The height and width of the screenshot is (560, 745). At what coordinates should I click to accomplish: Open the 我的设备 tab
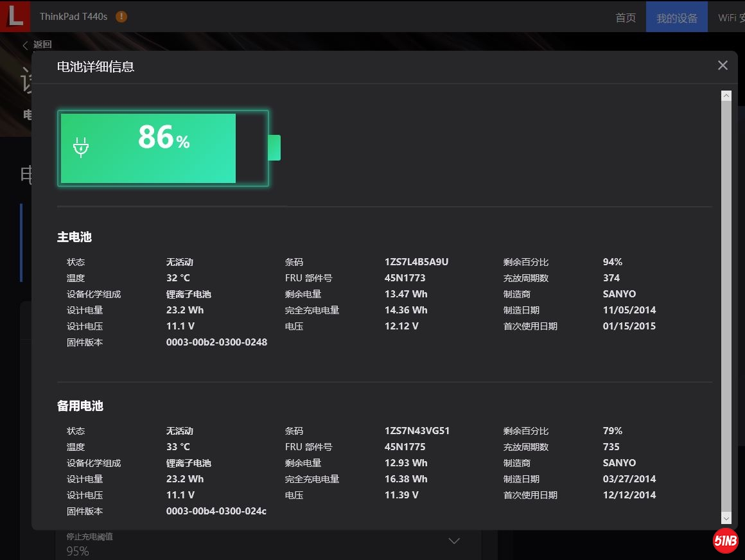(x=676, y=17)
